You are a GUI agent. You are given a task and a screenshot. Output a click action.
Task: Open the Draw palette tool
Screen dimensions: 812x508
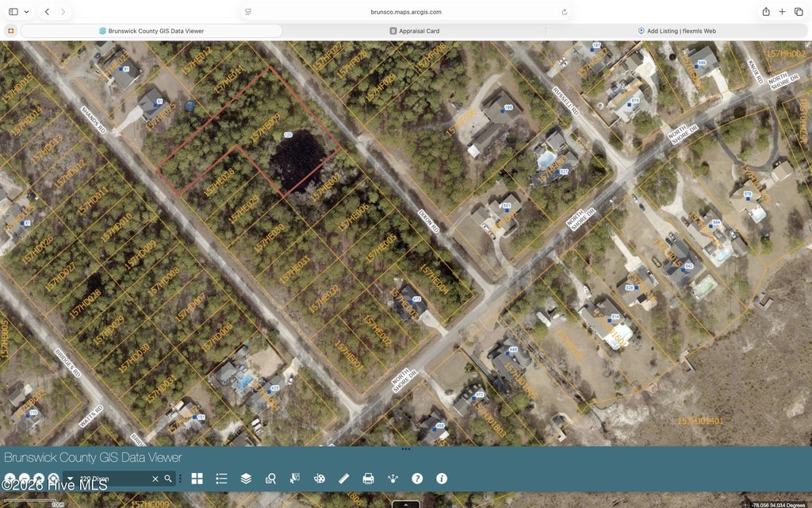(x=320, y=479)
